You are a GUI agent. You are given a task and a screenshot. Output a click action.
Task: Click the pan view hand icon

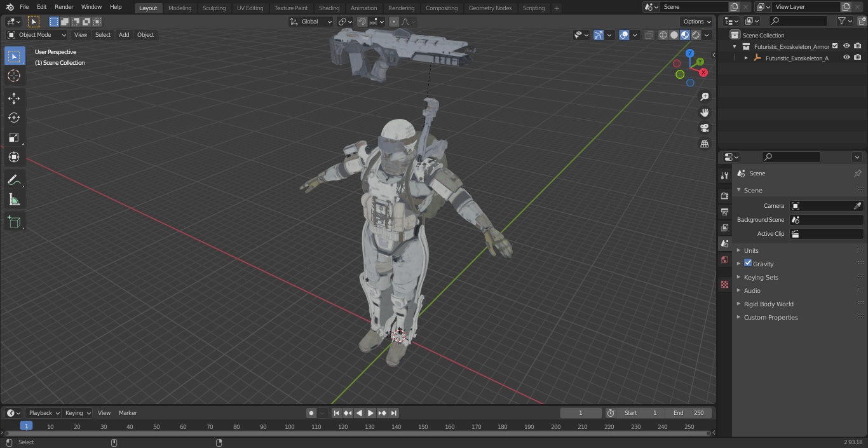click(704, 112)
